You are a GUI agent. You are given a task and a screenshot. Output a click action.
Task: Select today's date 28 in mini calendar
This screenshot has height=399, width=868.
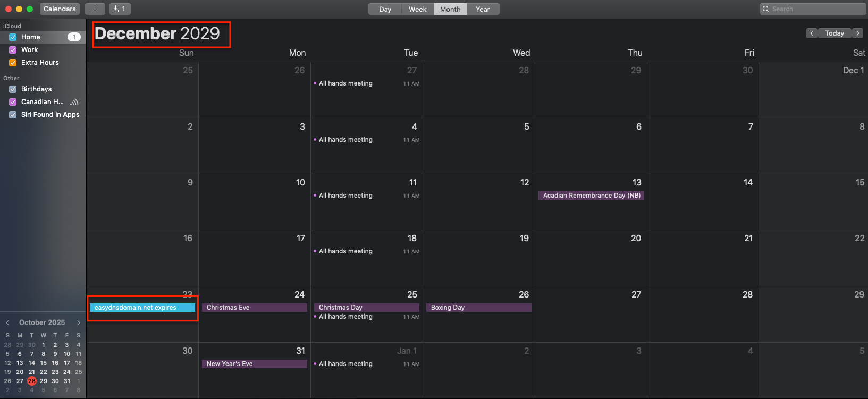tap(32, 381)
